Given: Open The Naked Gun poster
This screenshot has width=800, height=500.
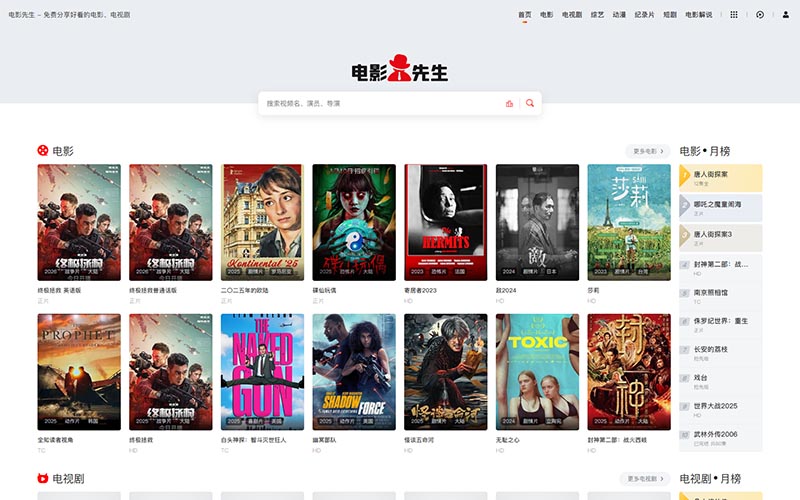Looking at the screenshot, I should pyautogui.click(x=262, y=372).
